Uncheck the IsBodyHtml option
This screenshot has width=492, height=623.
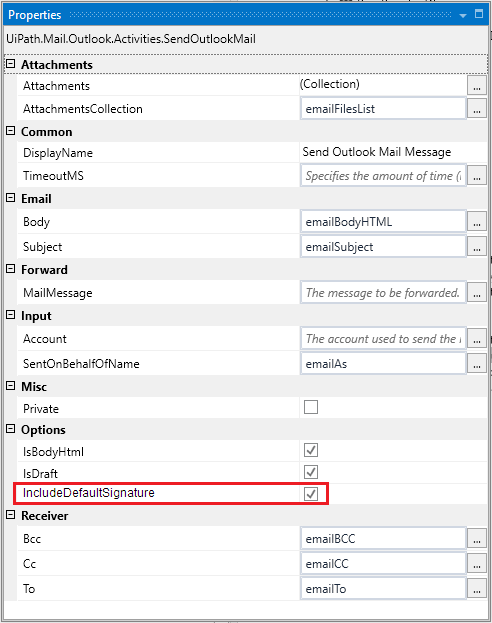(311, 451)
